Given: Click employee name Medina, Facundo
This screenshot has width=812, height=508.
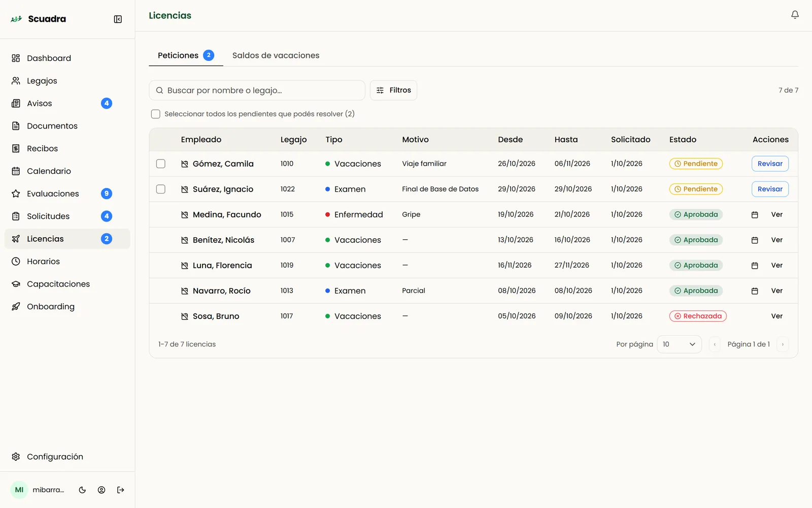Looking at the screenshot, I should click(227, 214).
